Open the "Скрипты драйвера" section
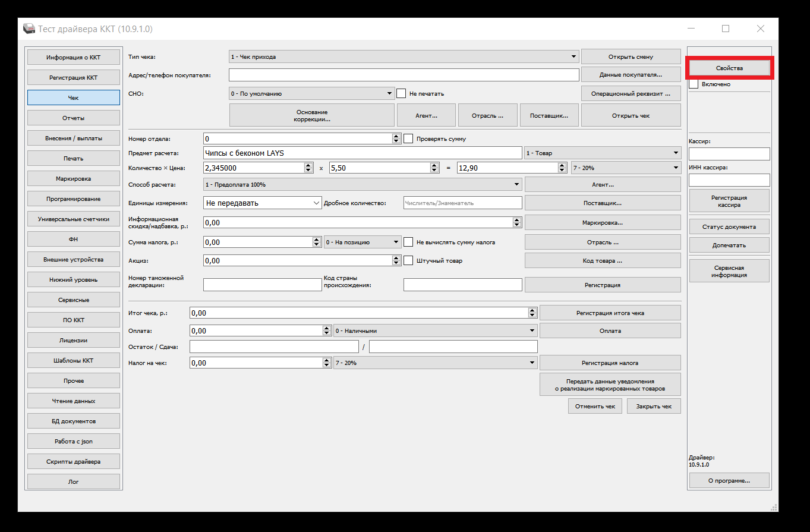Image resolution: width=810 pixels, height=532 pixels. (x=74, y=462)
